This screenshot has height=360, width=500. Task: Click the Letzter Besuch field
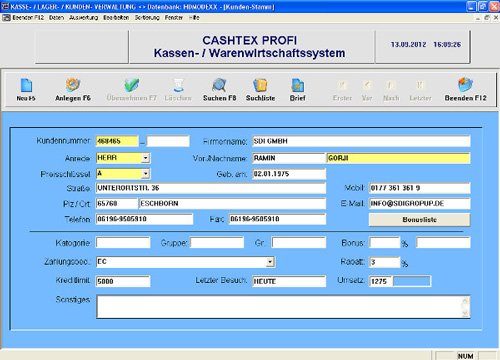point(289,281)
